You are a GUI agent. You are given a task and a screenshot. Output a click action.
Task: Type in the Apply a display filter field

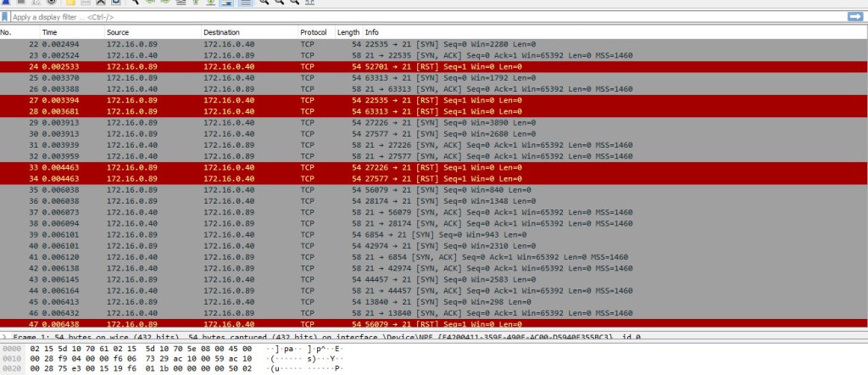click(x=424, y=16)
